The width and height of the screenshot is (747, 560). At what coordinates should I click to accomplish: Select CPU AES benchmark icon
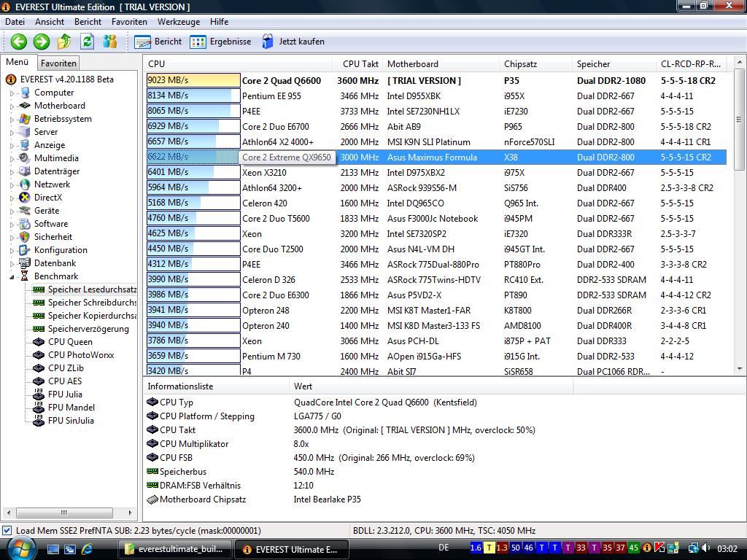click(x=39, y=381)
